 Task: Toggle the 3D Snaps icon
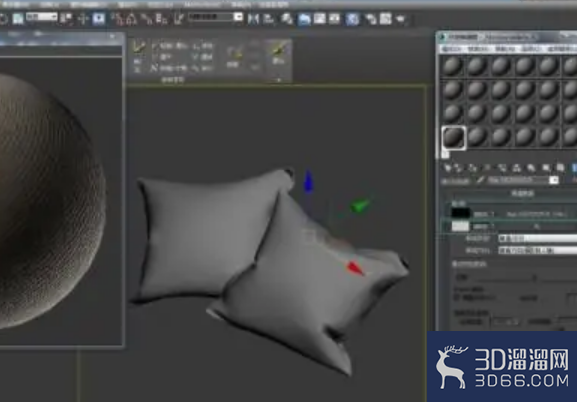[117, 18]
